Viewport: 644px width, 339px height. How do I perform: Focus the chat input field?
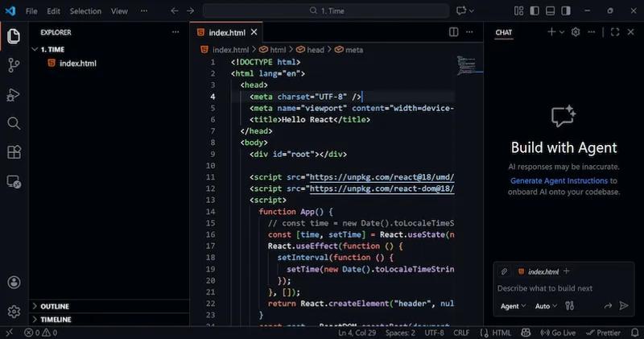pyautogui.click(x=564, y=288)
